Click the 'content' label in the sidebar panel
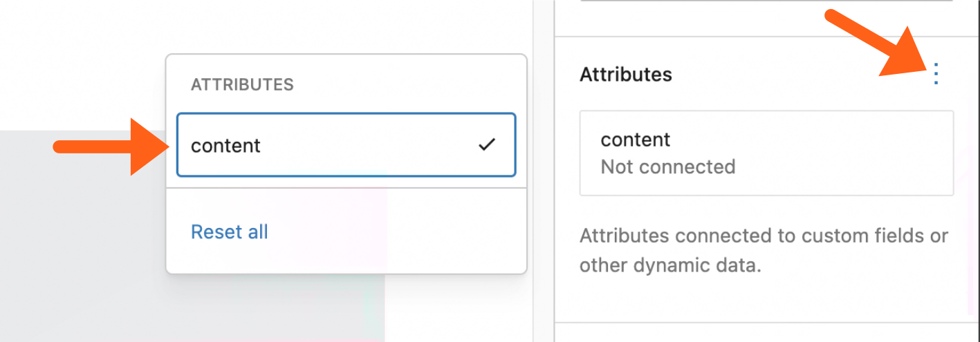The width and height of the screenshot is (980, 342). (635, 140)
